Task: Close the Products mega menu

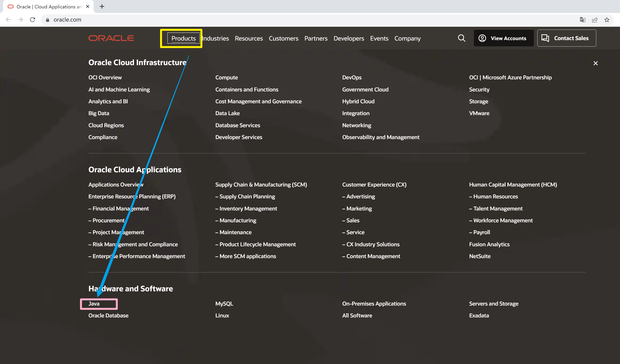Action: (x=595, y=63)
